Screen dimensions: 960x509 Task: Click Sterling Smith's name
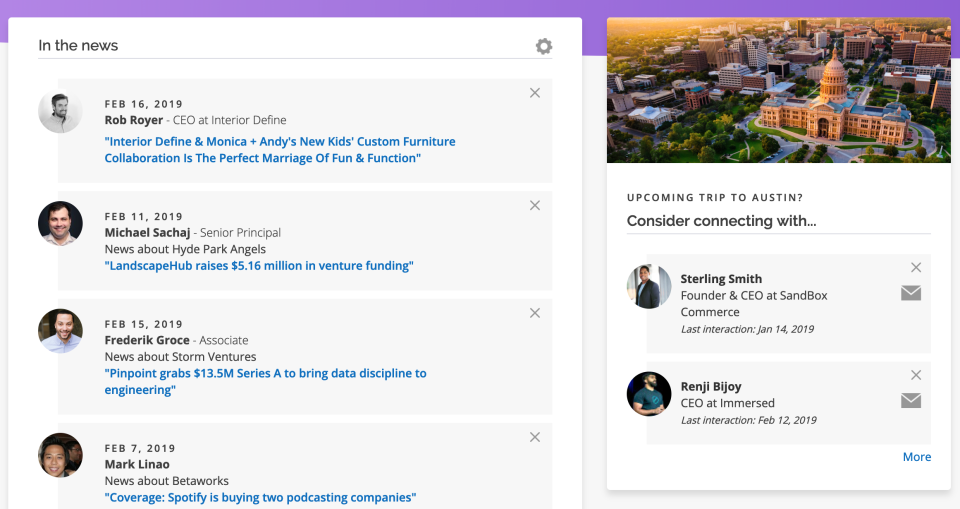pos(721,279)
